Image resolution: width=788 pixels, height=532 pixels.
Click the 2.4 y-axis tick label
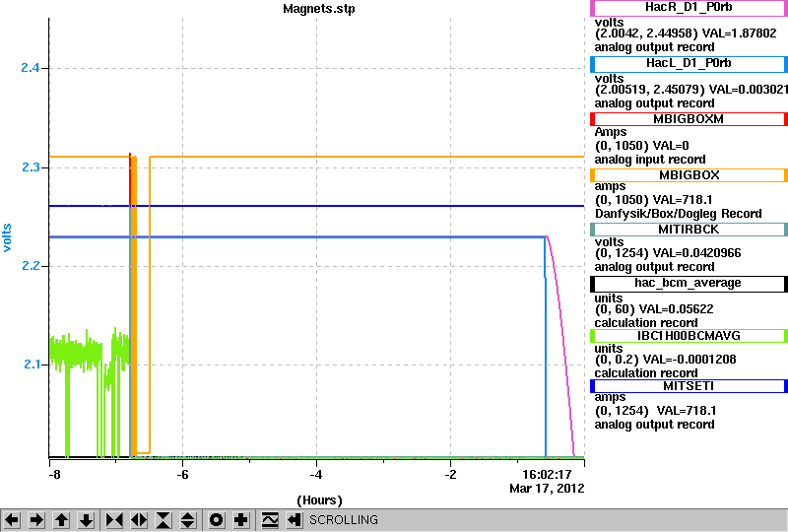(31, 67)
